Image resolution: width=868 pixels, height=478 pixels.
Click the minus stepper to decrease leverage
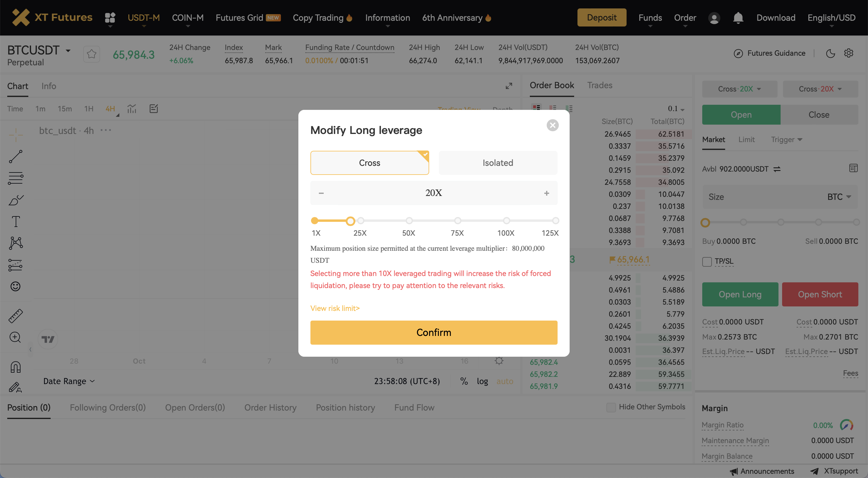click(x=321, y=193)
